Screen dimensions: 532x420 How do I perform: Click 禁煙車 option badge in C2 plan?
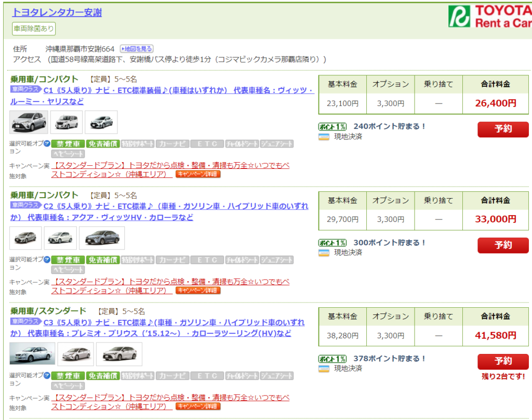click(68, 260)
